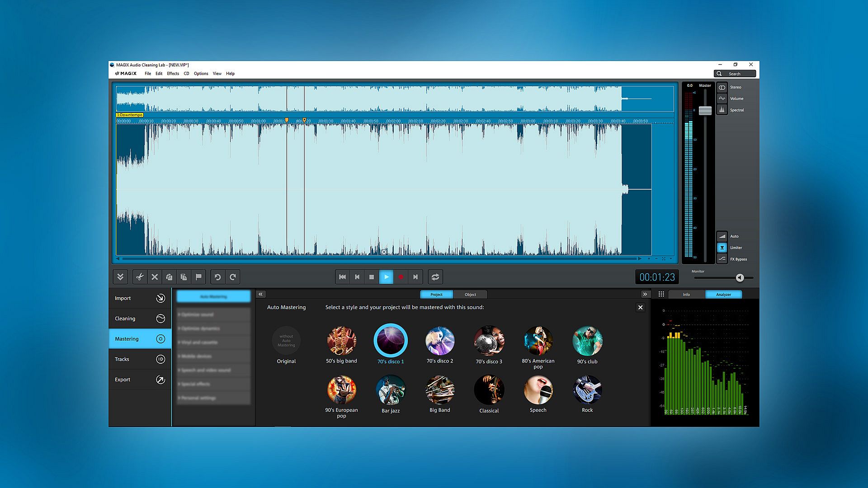This screenshot has width=868, height=488.
Task: Click the undo arrow icon
Action: click(217, 277)
